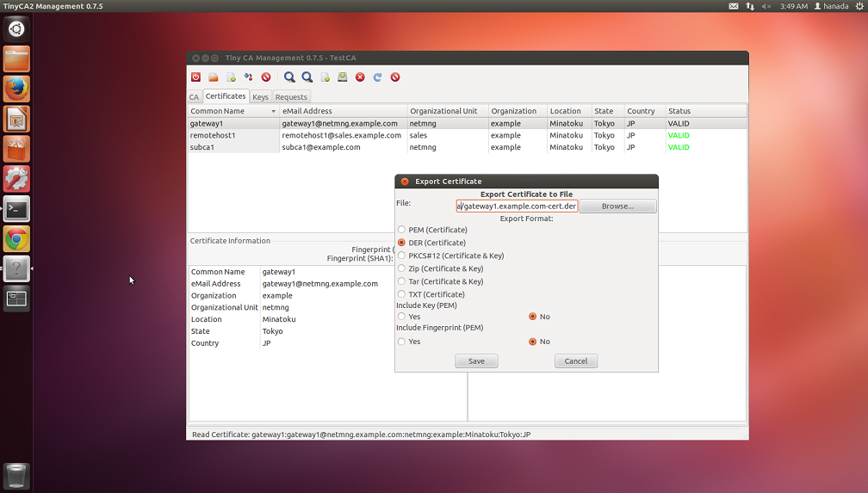Launch Google Chrome from the dock
Screen dimensions: 868x493
pos(16,239)
